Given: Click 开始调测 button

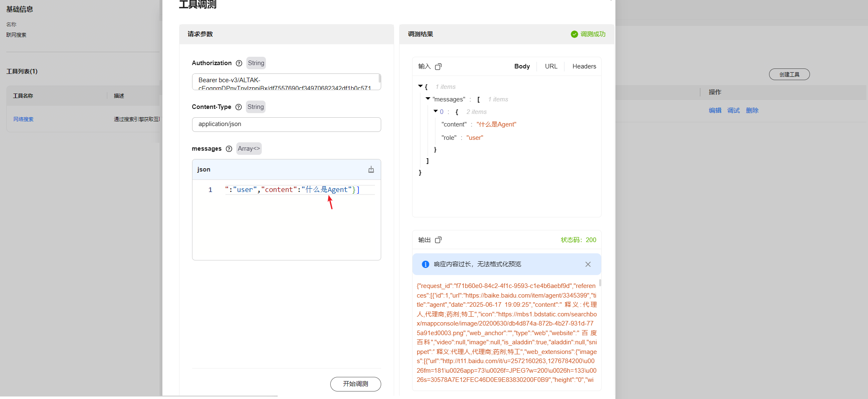Looking at the screenshot, I should pyautogui.click(x=356, y=384).
